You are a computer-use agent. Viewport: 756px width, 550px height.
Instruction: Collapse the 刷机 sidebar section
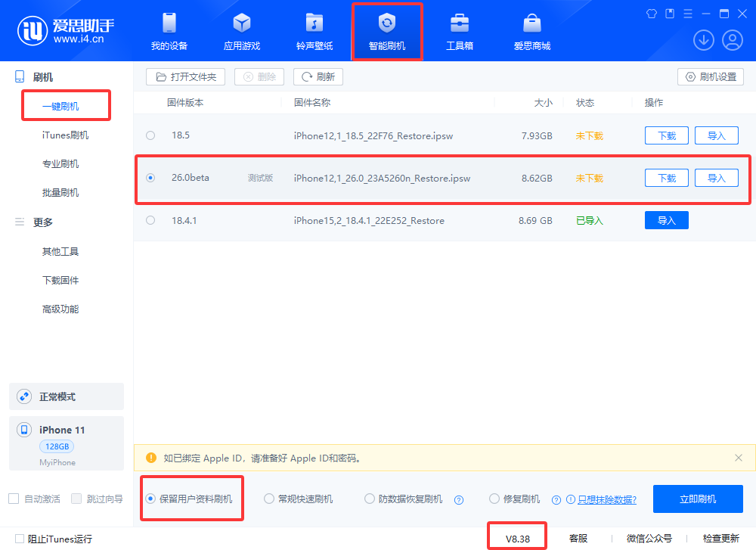tap(42, 77)
